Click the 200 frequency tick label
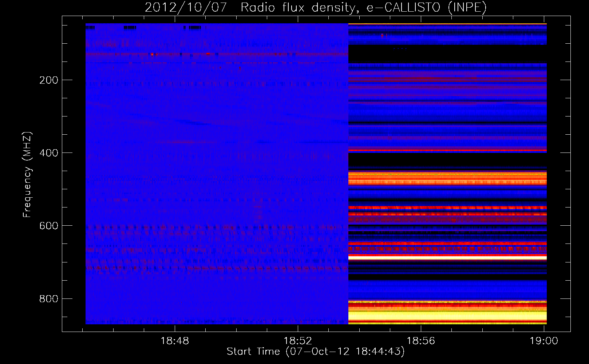Image resolution: width=589 pixels, height=364 pixels. coord(49,80)
